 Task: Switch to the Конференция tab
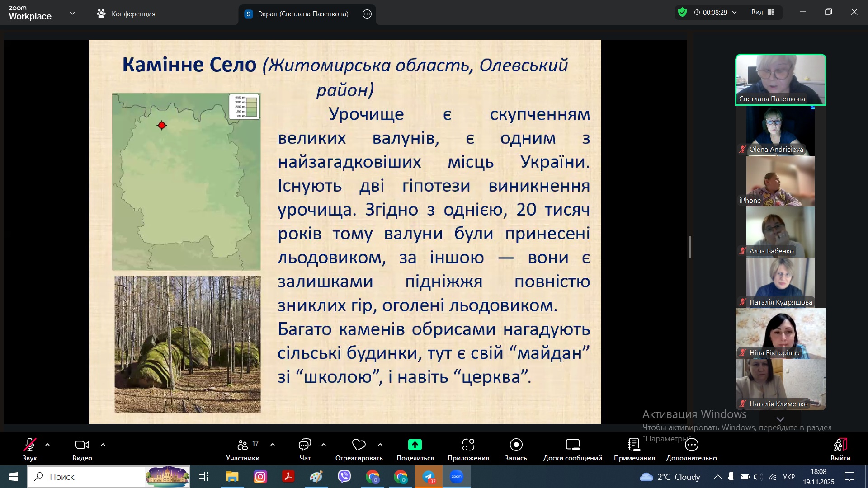click(x=126, y=14)
